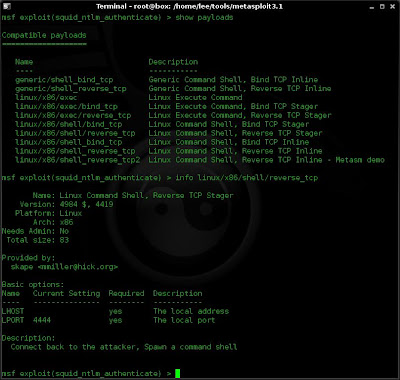This screenshot has height=380, width=400.
Task: Click 'Generic Command Shell, Bind TCP Inline' description
Action: tap(233, 80)
